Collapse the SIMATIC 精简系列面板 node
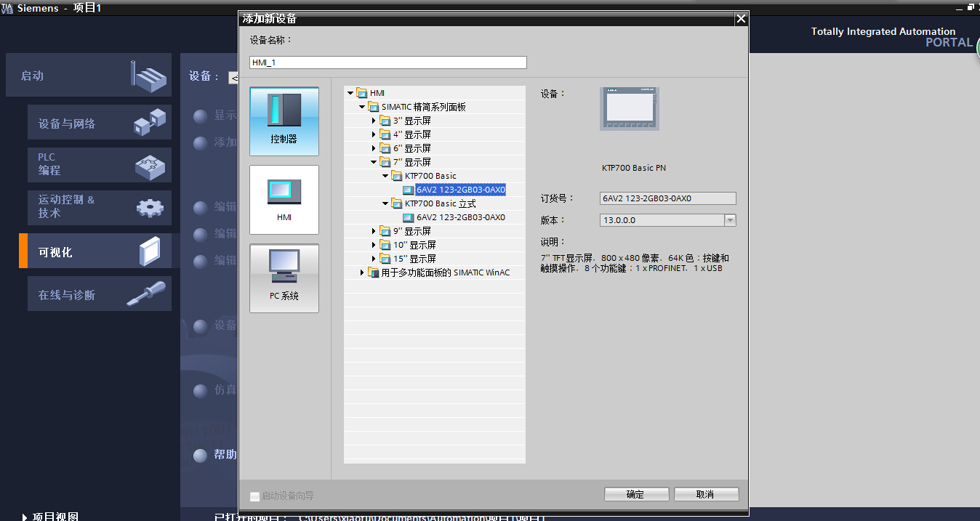 pos(362,107)
